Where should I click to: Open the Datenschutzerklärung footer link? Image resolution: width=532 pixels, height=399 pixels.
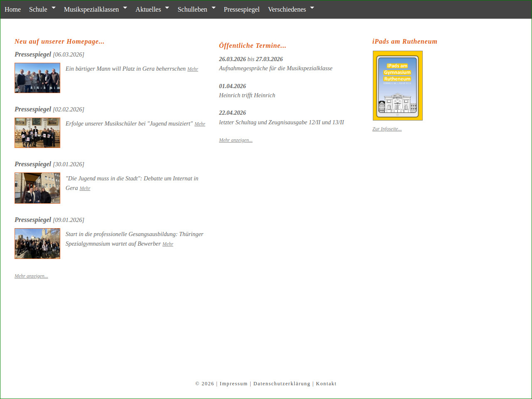[281, 384]
